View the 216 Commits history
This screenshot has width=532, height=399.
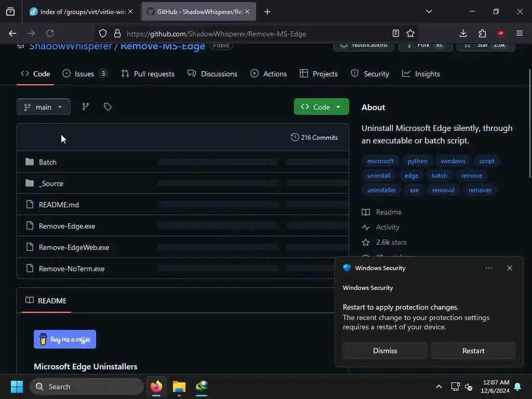click(314, 137)
